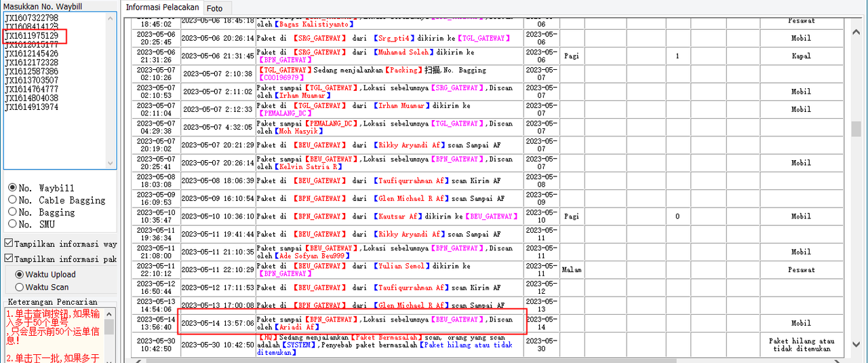Click the 2023-05-30 10:42:50 timestamp cell
Viewport: 868px width, 363px height.
(x=218, y=345)
